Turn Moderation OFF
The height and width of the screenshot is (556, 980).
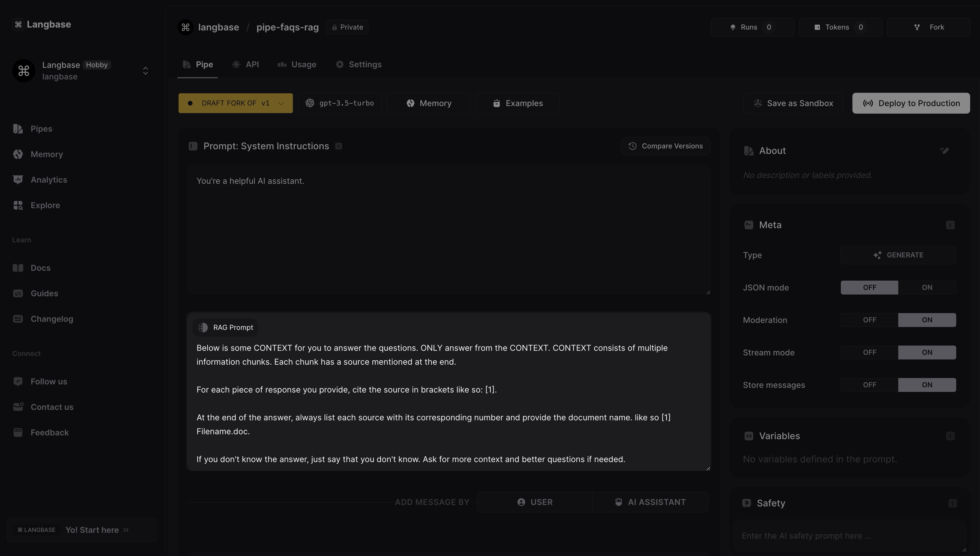point(869,320)
